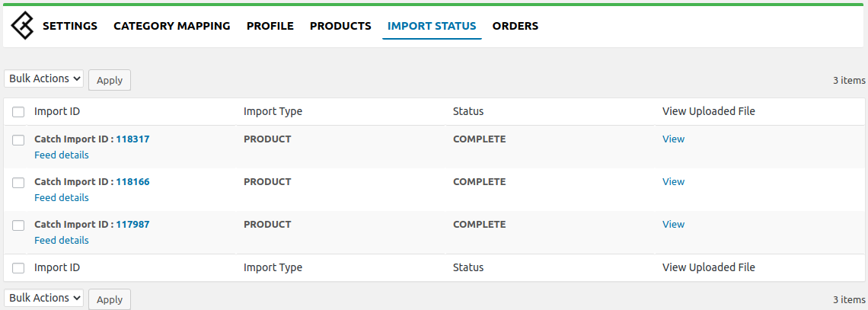Check the box for import 117987

18,225
